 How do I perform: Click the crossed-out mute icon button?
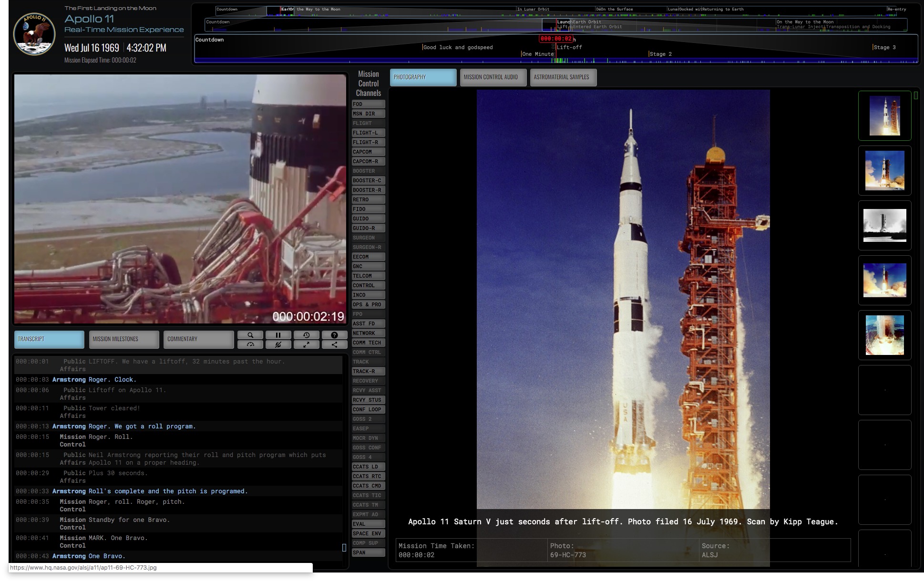[278, 344]
